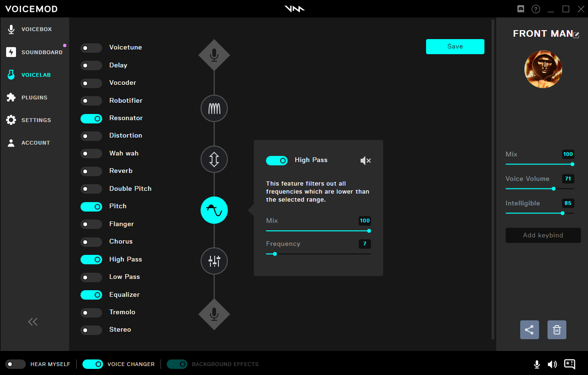The width and height of the screenshot is (588, 375).
Task: Click the Add keybind button
Action: [x=543, y=236]
